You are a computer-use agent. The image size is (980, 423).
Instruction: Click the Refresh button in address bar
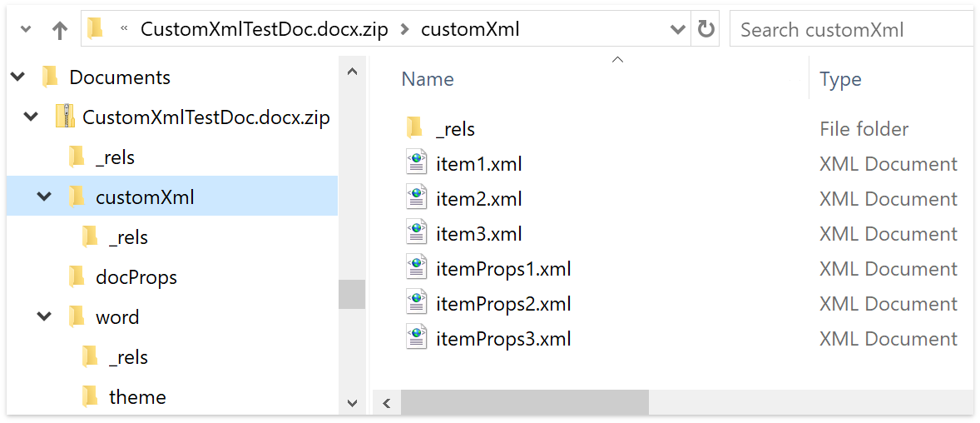tap(706, 30)
